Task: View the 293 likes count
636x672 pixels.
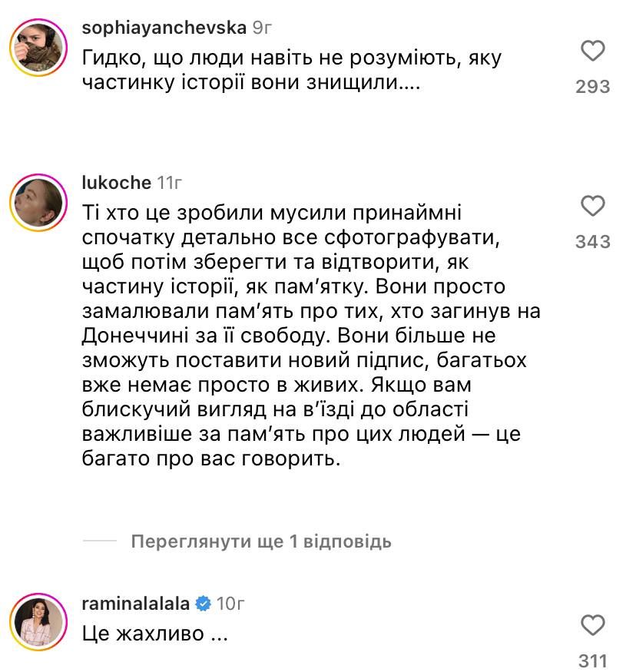Action: [592, 87]
